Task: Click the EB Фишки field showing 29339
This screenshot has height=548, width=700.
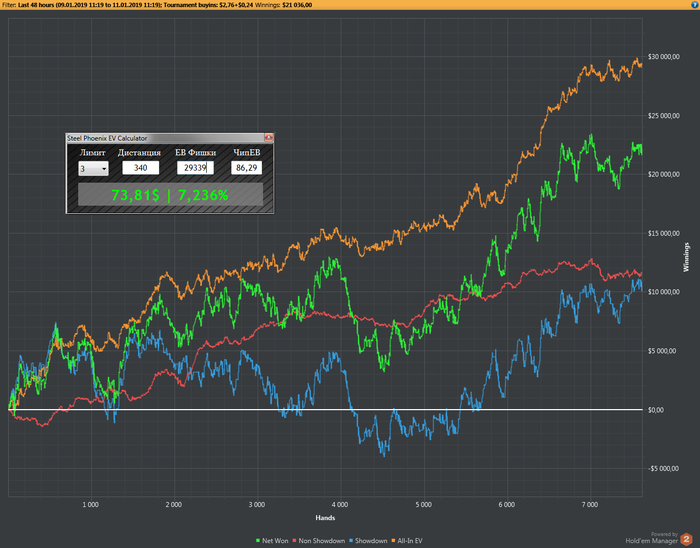Action: point(195,168)
